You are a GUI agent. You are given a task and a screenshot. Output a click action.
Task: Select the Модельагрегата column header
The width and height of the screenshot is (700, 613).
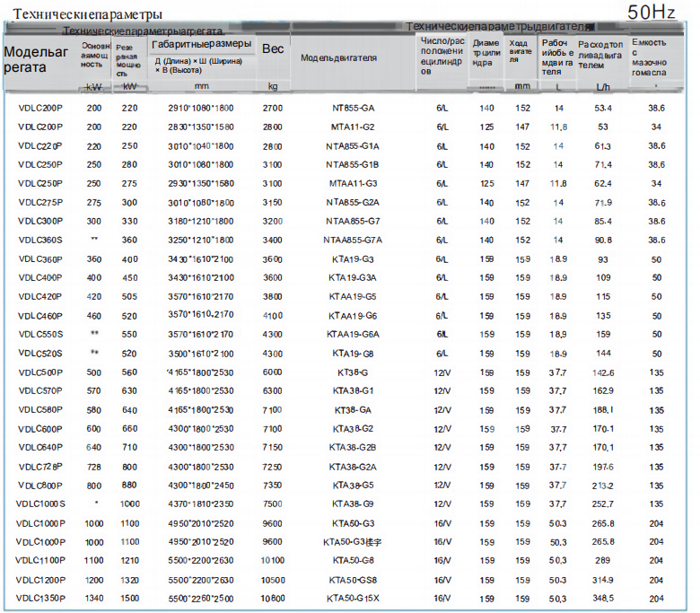(x=36, y=59)
